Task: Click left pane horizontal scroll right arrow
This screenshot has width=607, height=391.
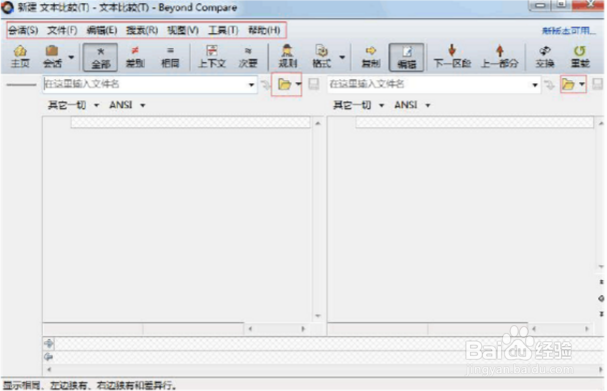Action: coord(303,329)
